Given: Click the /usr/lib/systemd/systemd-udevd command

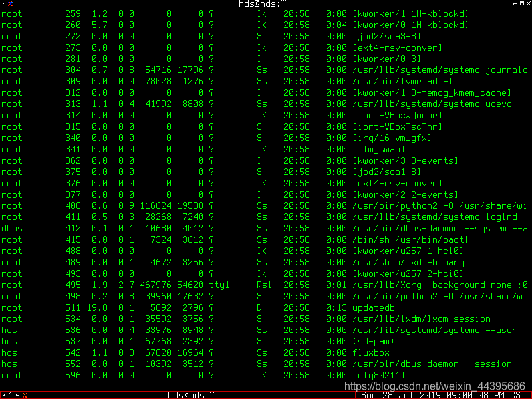Looking at the screenshot, I should (x=432, y=104).
